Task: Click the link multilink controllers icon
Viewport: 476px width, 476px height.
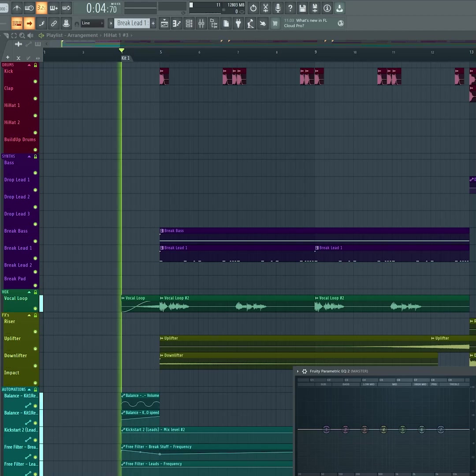Action: point(54,23)
